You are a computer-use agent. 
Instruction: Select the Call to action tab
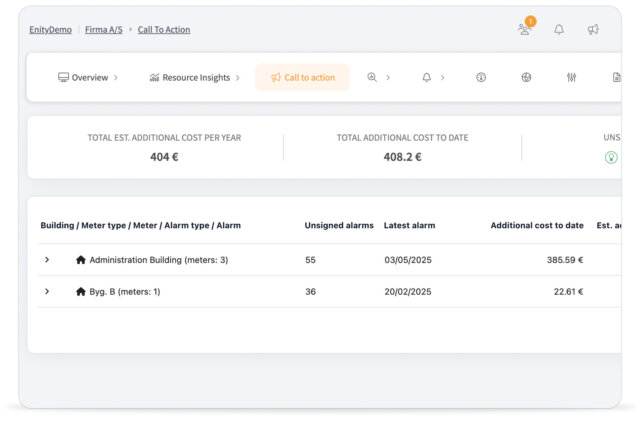pos(302,78)
